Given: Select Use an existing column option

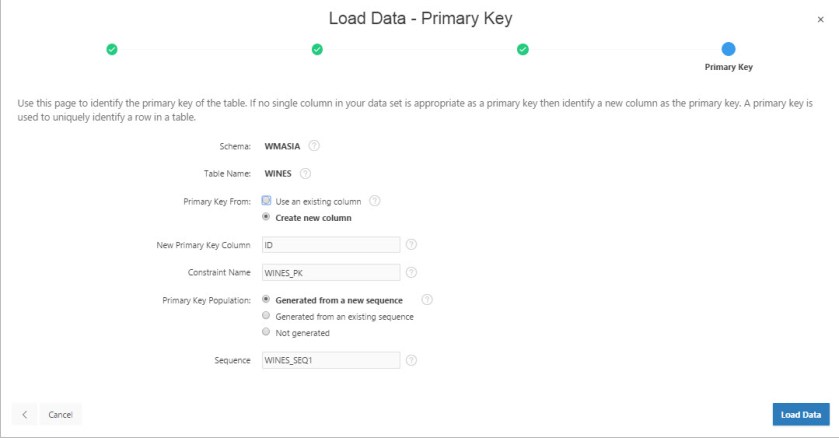Looking at the screenshot, I should click(267, 200).
